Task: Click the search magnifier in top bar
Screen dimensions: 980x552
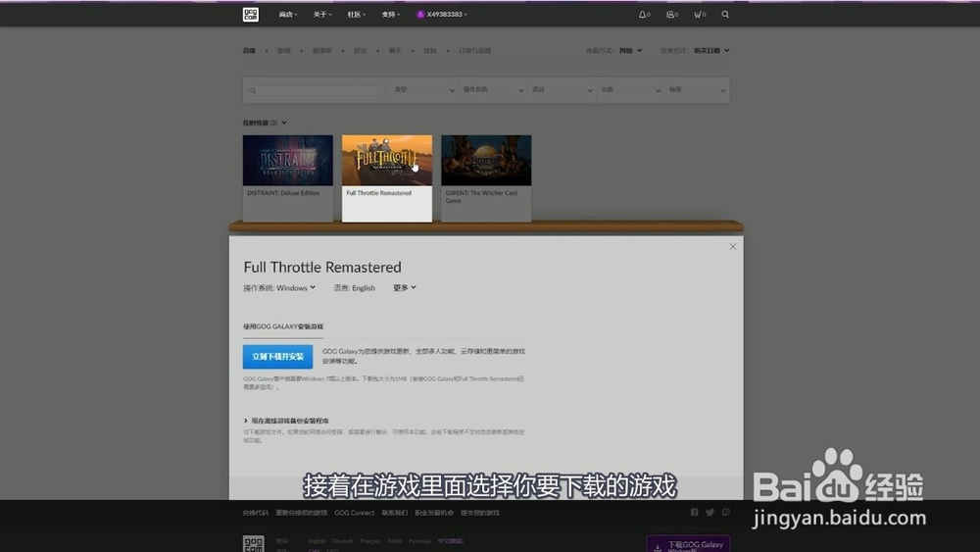Action: coord(725,15)
